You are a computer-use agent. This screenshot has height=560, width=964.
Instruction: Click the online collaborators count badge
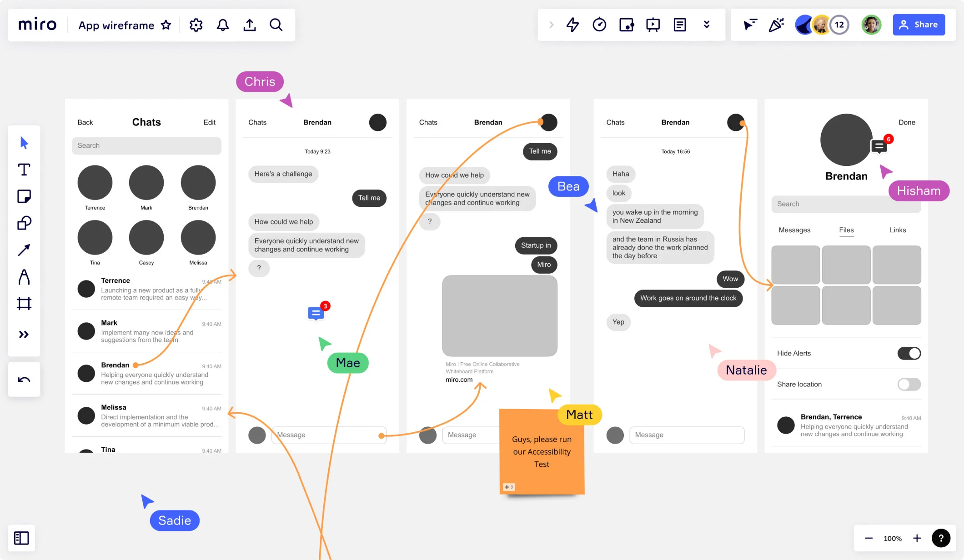click(839, 24)
